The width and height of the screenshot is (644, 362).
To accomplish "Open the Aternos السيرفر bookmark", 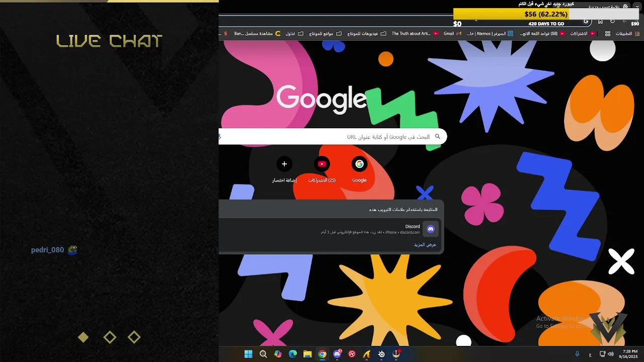I will click(490, 34).
